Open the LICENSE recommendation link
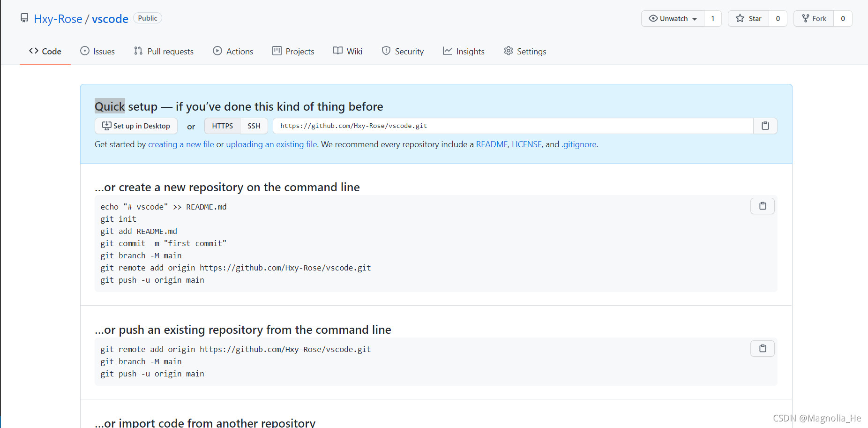The width and height of the screenshot is (868, 428). (x=527, y=144)
